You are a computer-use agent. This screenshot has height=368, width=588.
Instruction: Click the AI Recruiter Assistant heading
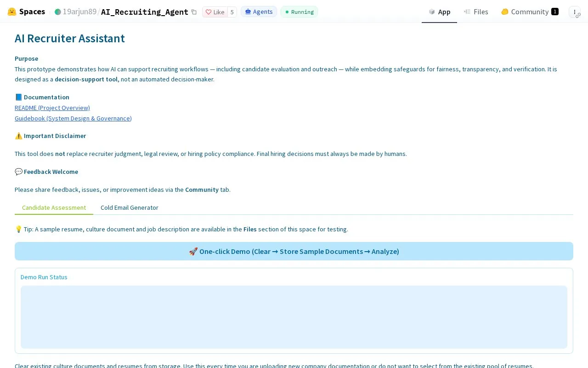tap(70, 38)
